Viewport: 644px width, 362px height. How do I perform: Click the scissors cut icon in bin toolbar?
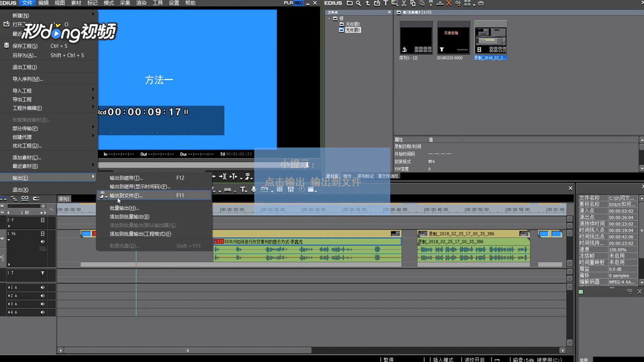[x=404, y=3]
